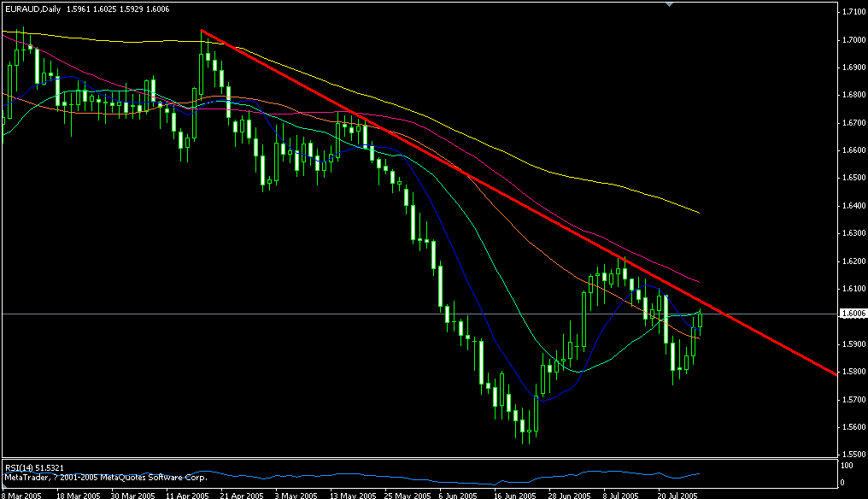
Task: Click the 1.6200 price axis label
Action: (853, 261)
